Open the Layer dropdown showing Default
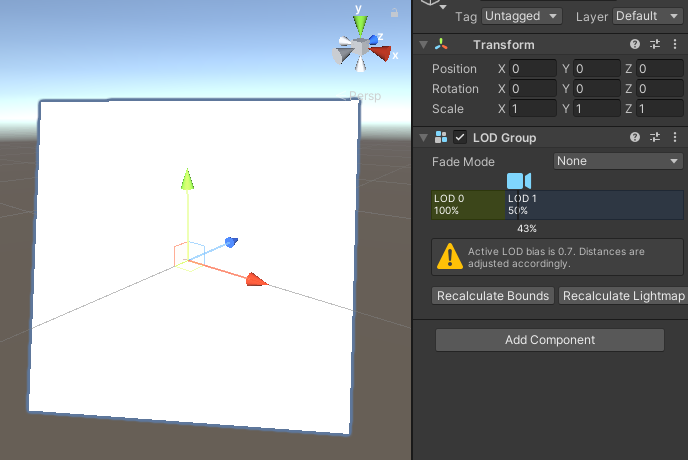Screen dimensions: 688x460 647,16
